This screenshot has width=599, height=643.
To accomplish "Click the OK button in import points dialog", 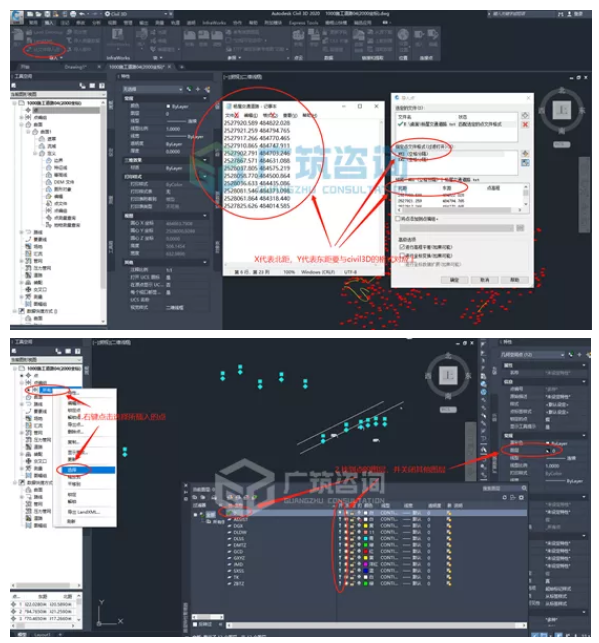I will click(454, 280).
